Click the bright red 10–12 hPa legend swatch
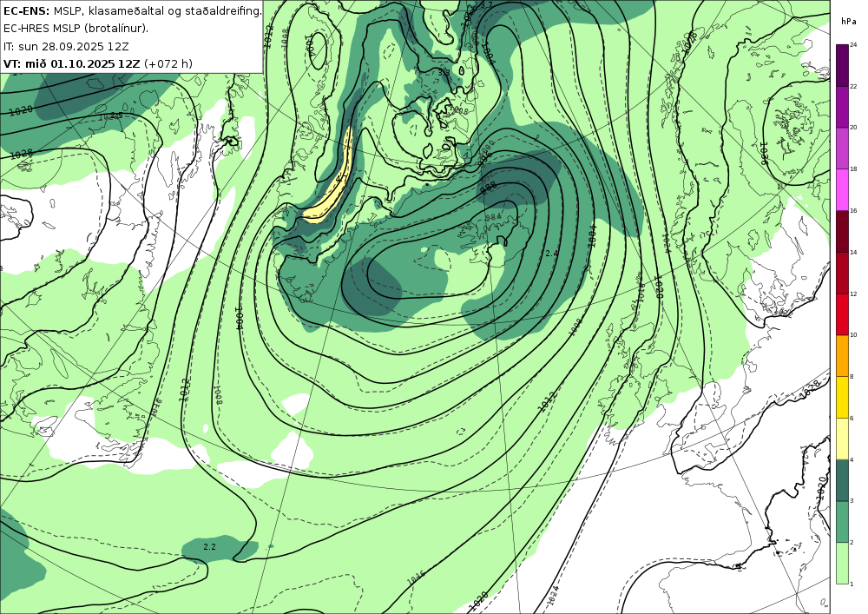 pos(842,314)
